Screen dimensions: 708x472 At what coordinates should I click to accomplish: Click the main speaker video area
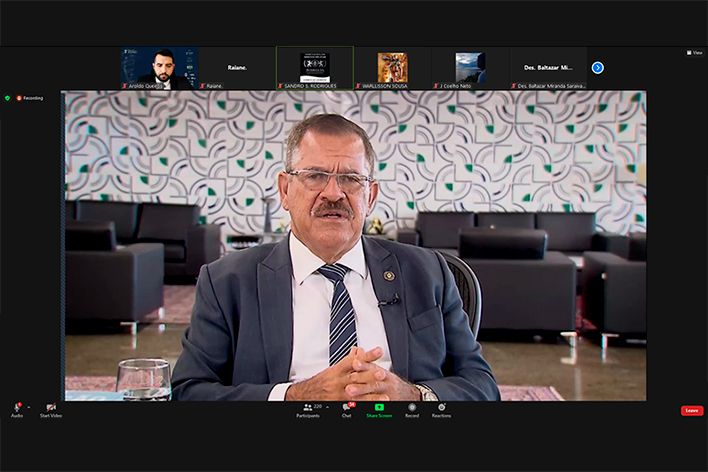[x=354, y=246]
